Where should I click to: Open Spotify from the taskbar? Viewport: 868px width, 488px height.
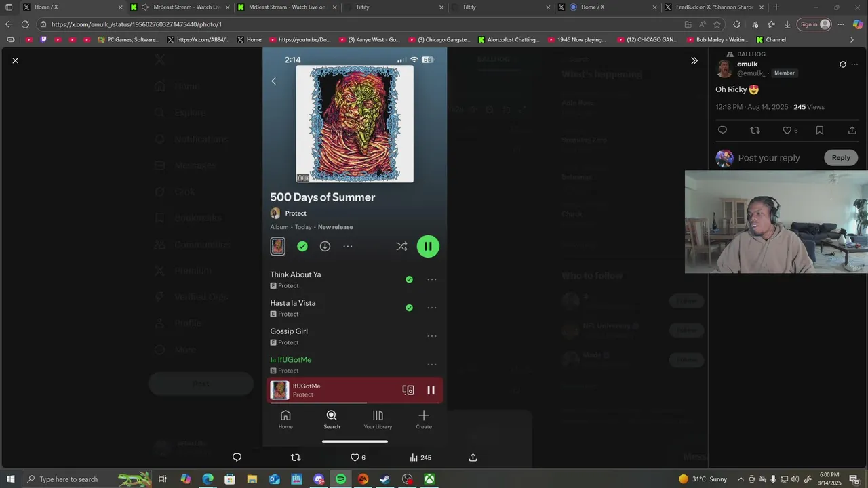pos(340,479)
